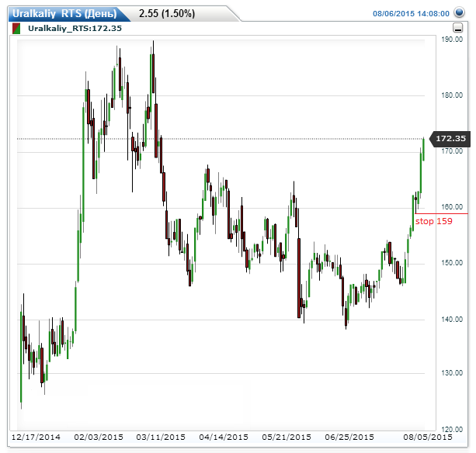This screenshot has width=476, height=453.
Task: Click the 180.00 price axis label
Action: (x=452, y=95)
